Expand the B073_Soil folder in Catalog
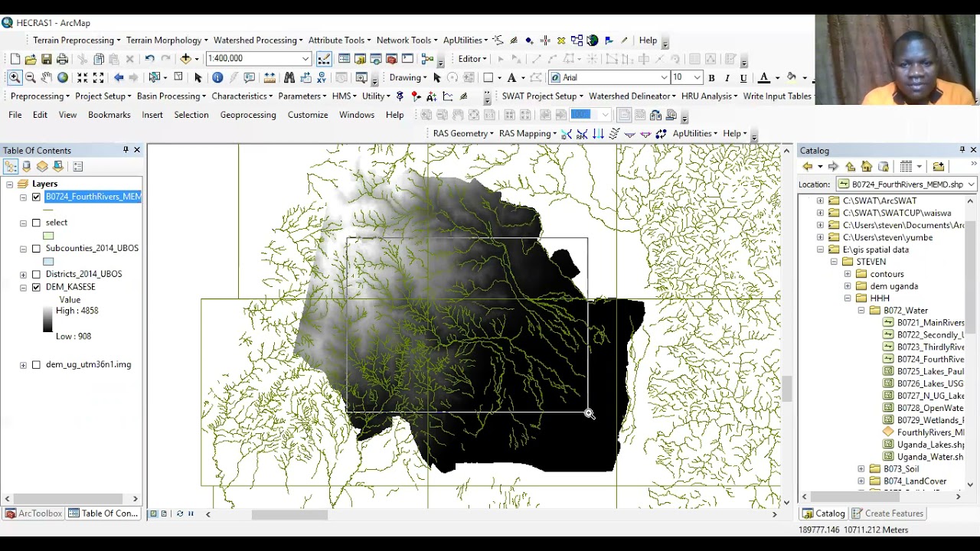980x551 pixels. [x=861, y=469]
